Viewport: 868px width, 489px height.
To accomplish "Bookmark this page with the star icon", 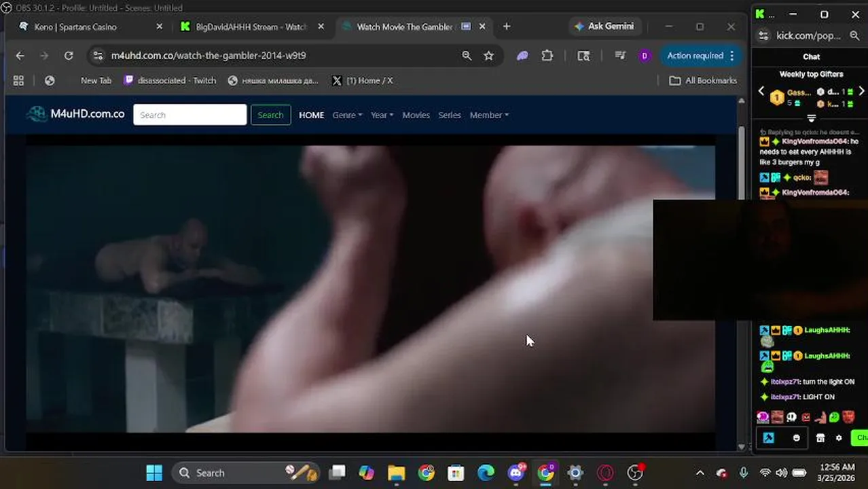I will point(488,56).
